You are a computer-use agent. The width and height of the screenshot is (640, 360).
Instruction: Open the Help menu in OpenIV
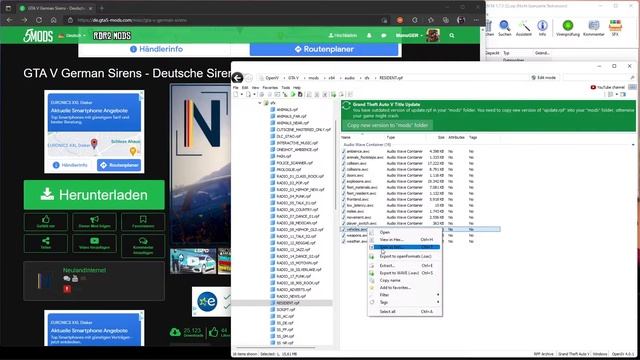(297, 88)
